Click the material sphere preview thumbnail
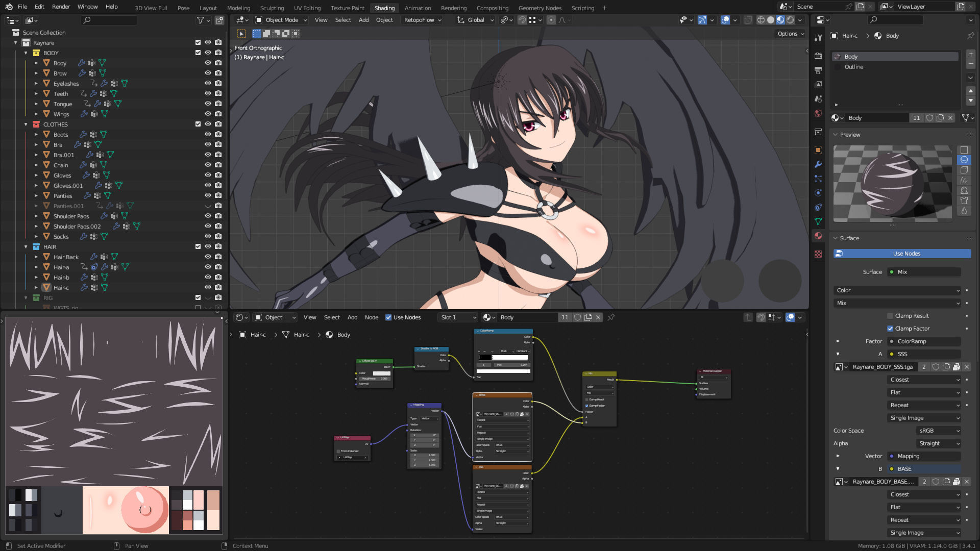The width and height of the screenshot is (980, 551). (893, 184)
